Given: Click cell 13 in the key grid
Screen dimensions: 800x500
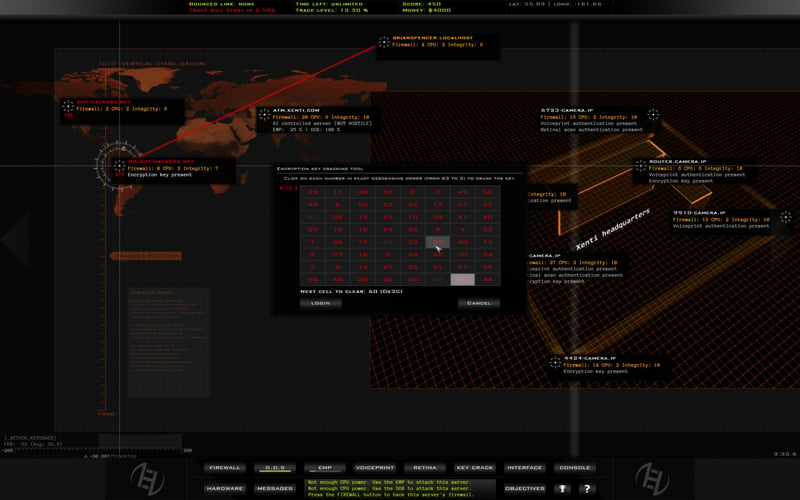Looking at the screenshot, I should click(x=488, y=242).
